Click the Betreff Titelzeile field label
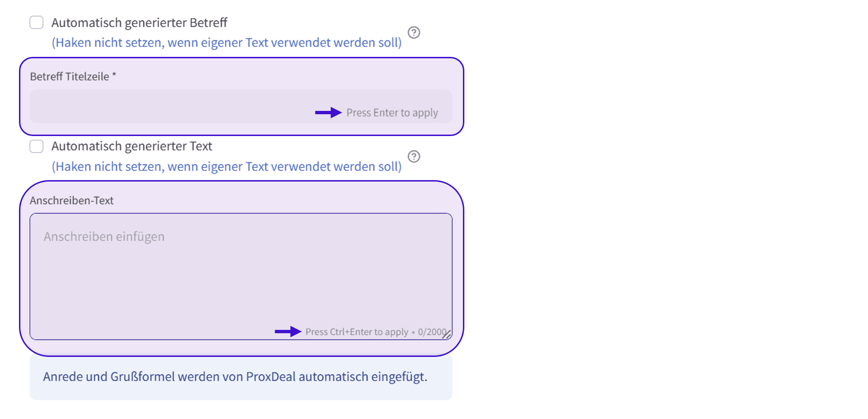 point(73,76)
